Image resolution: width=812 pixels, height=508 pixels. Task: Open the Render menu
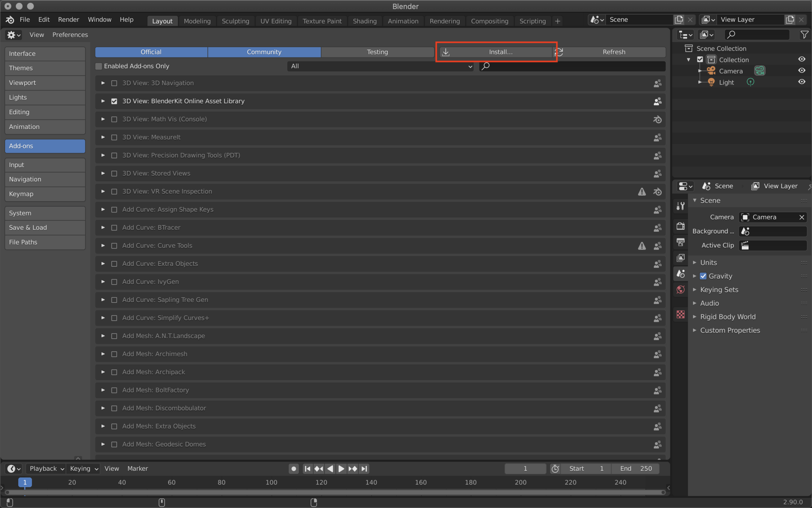68,19
